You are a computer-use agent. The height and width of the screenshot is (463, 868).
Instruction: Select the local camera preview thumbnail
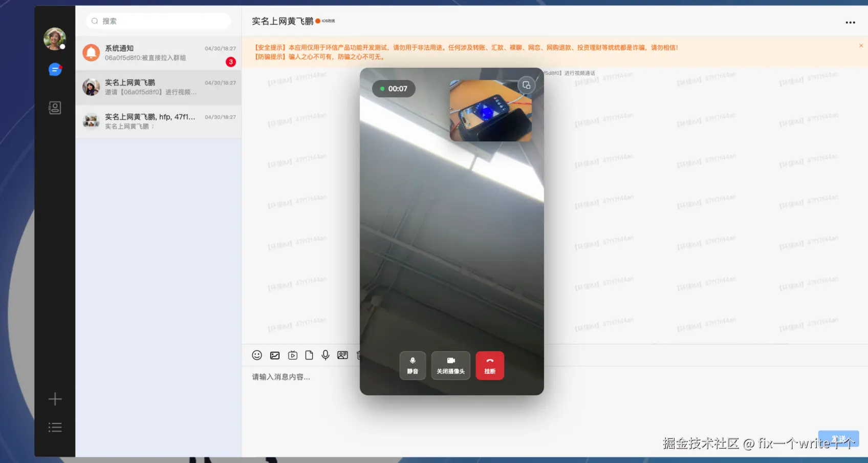(490, 111)
